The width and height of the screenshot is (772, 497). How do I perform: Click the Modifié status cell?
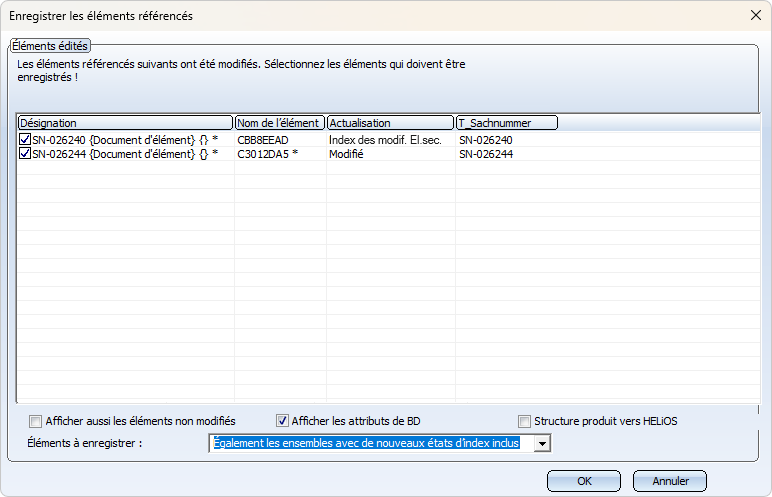346,154
